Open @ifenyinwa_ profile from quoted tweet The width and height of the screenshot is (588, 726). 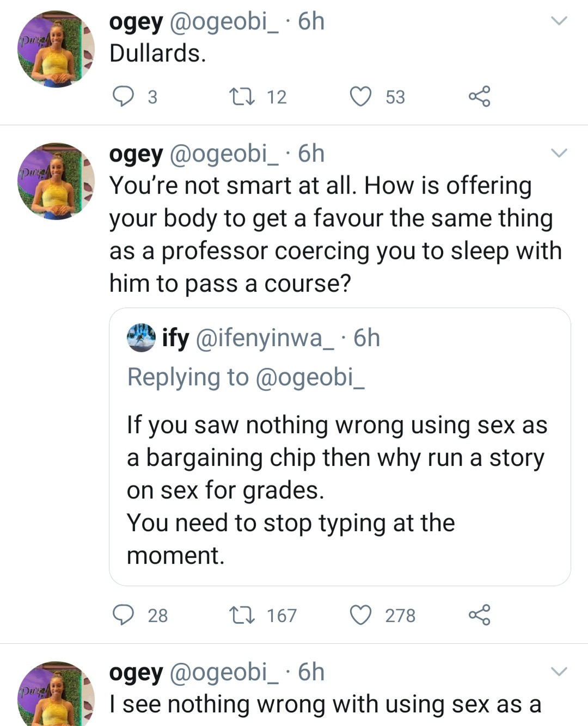[x=265, y=338]
